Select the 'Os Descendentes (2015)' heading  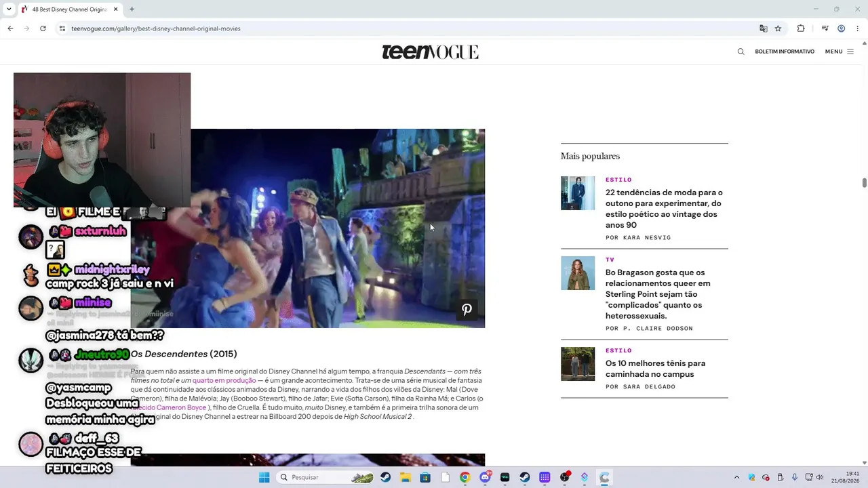click(x=184, y=354)
